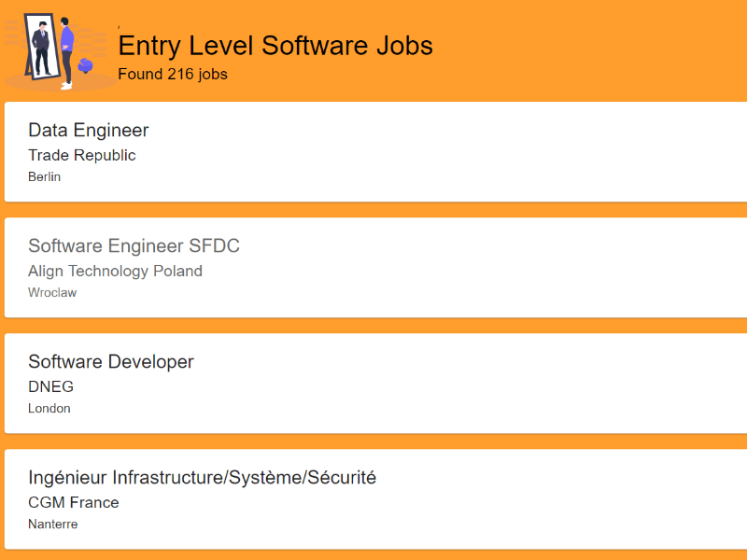The width and height of the screenshot is (747, 560).
Task: Select the Nanterre location label
Action: 53,524
